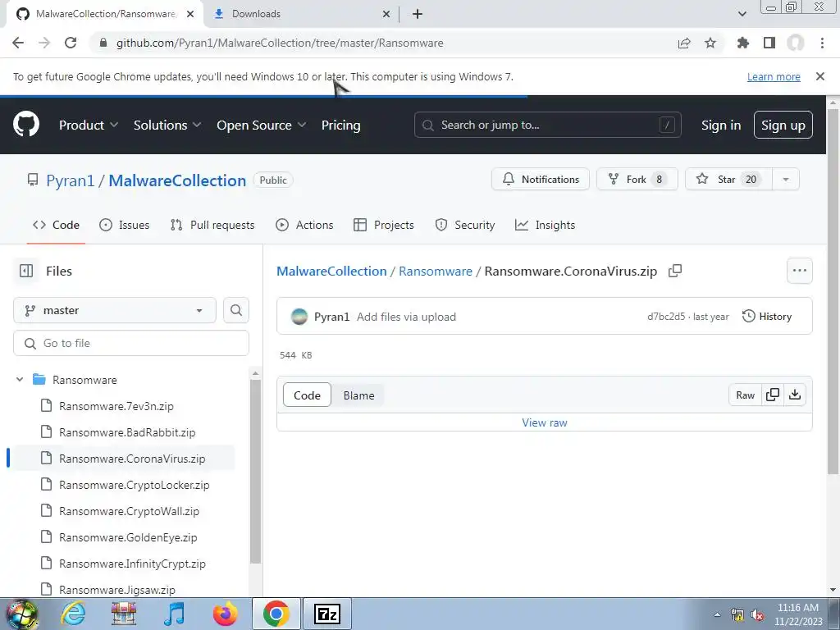Viewport: 840px width, 630px height.
Task: Copy file path icon next to Ransomware.CoronaVirus.zip
Action: coord(675,271)
